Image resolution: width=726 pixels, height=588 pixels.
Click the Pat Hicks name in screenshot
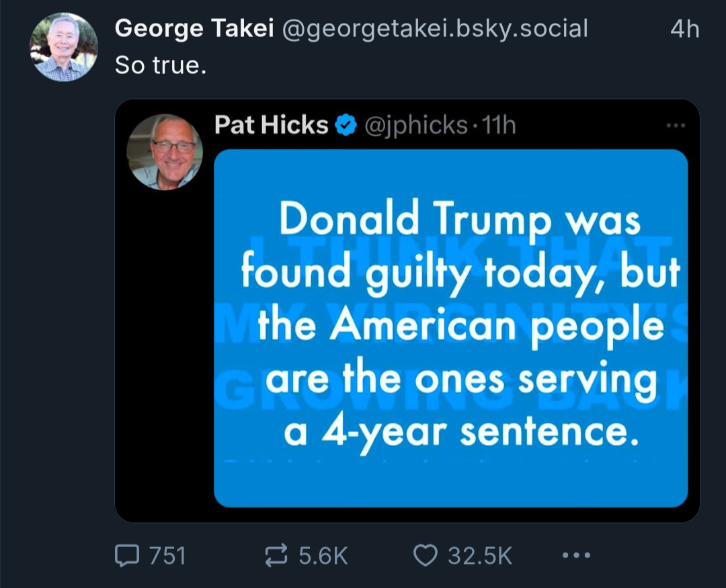[271, 125]
